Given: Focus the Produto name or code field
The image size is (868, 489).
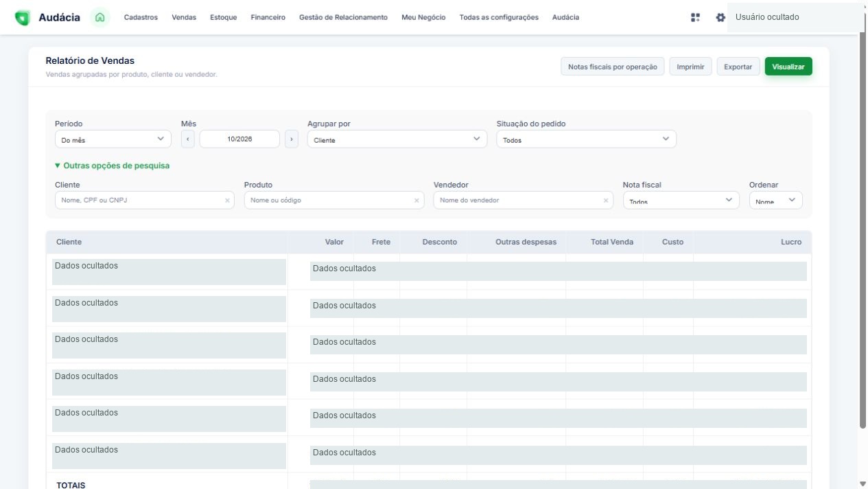Looking at the screenshot, I should coord(333,201).
